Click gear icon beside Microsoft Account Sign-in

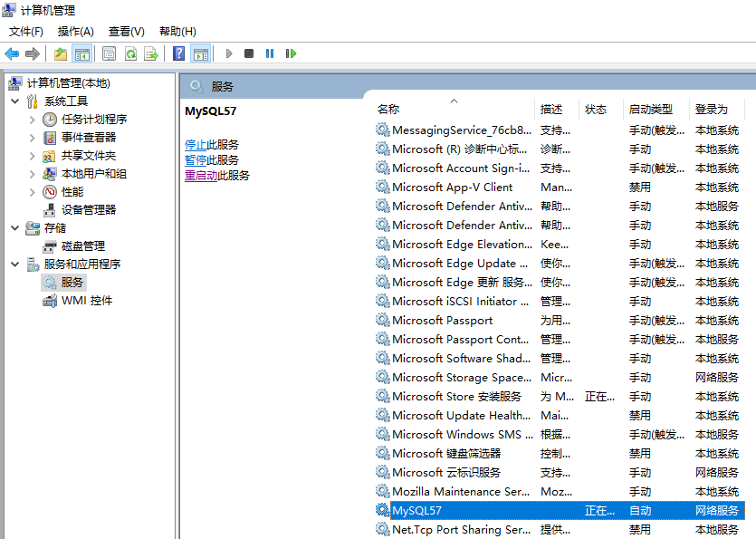383,168
